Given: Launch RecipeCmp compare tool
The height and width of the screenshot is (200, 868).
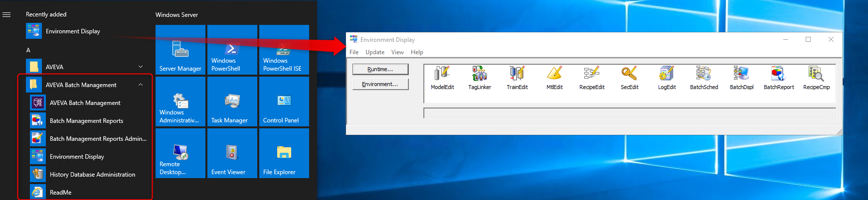Looking at the screenshot, I should tap(816, 78).
